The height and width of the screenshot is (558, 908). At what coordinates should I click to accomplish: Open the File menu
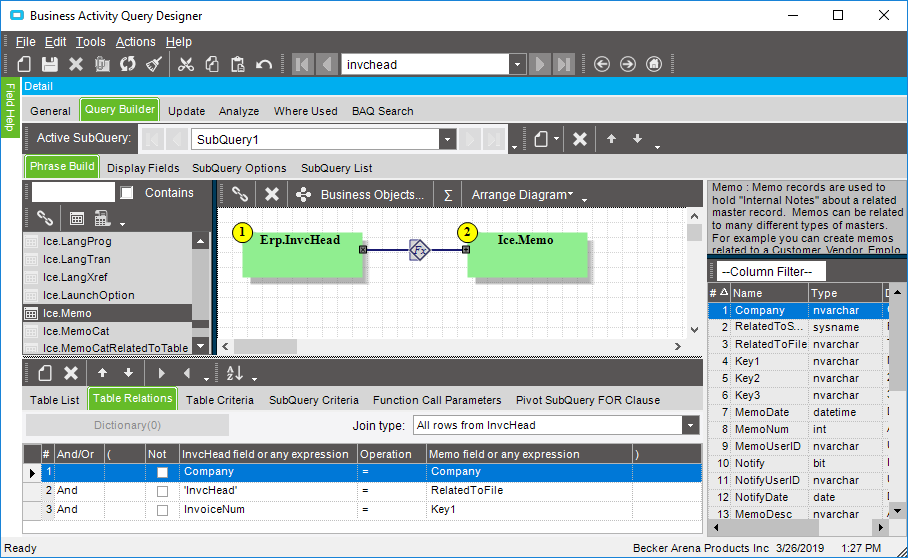point(25,42)
